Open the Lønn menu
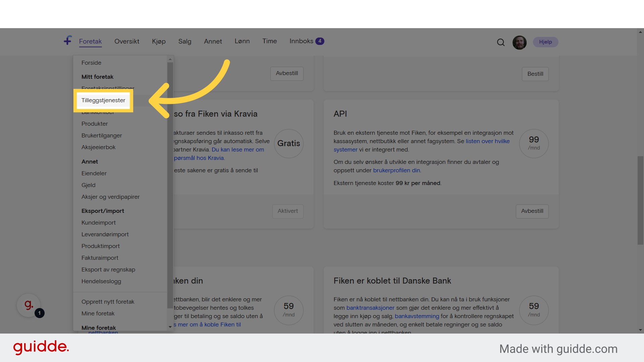This screenshot has height=362, width=644. 242,41
